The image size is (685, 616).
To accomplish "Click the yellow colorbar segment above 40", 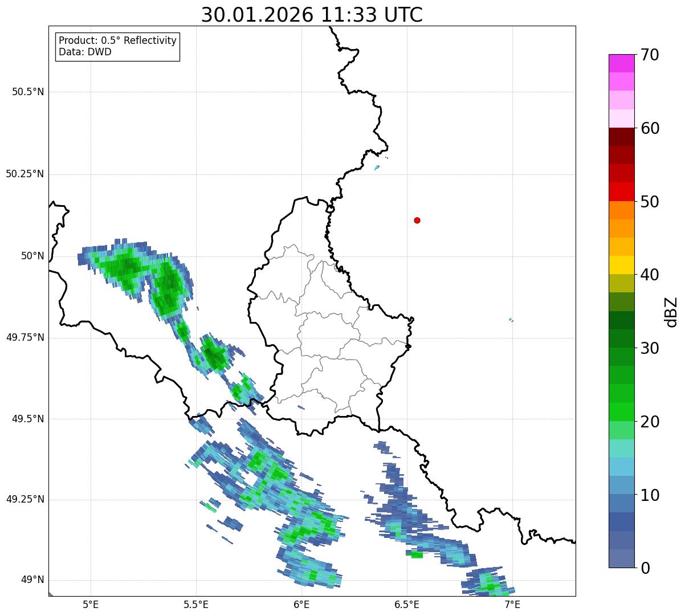I will tap(621, 265).
